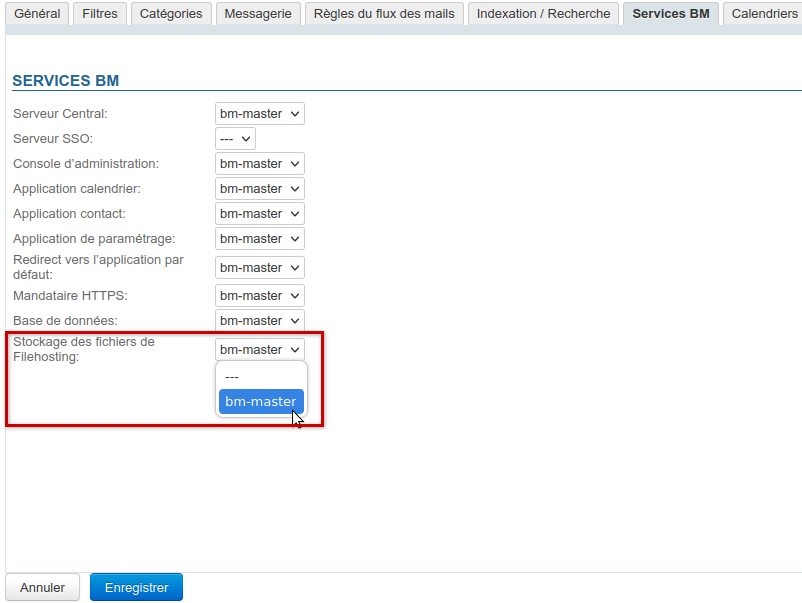Switch to the Calendriers tab
This screenshot has height=603, width=802.
(x=764, y=14)
